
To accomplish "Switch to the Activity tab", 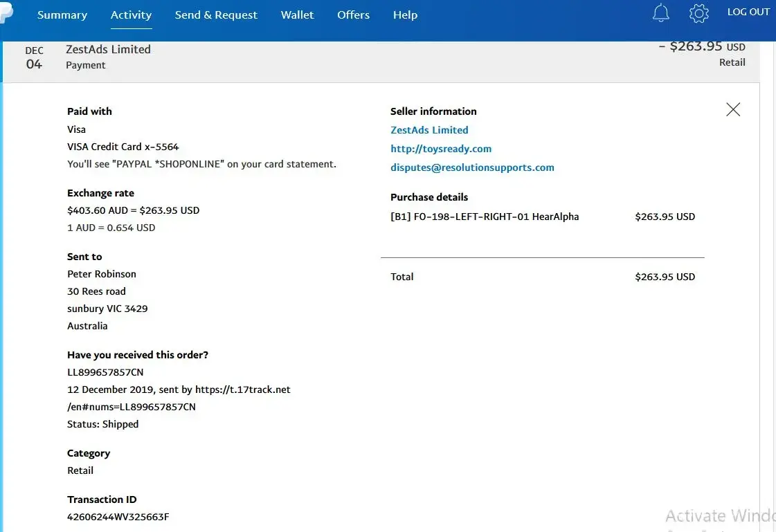I will point(131,15).
